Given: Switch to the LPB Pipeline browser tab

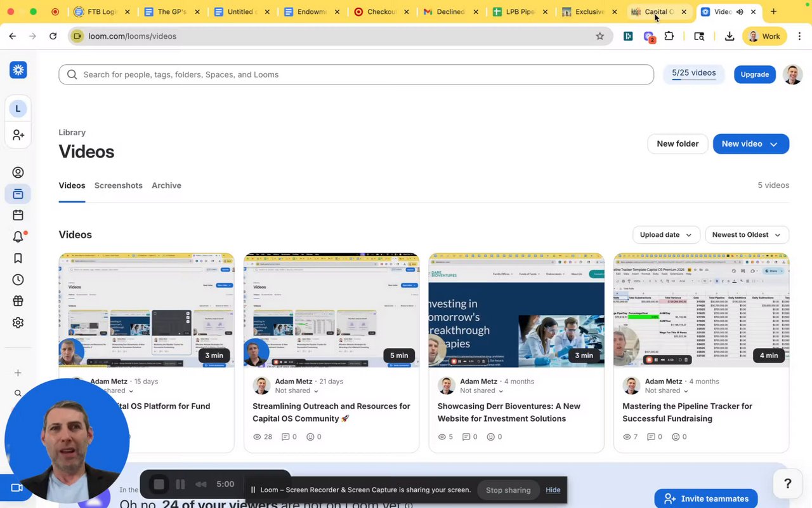Looking at the screenshot, I should coord(520,11).
